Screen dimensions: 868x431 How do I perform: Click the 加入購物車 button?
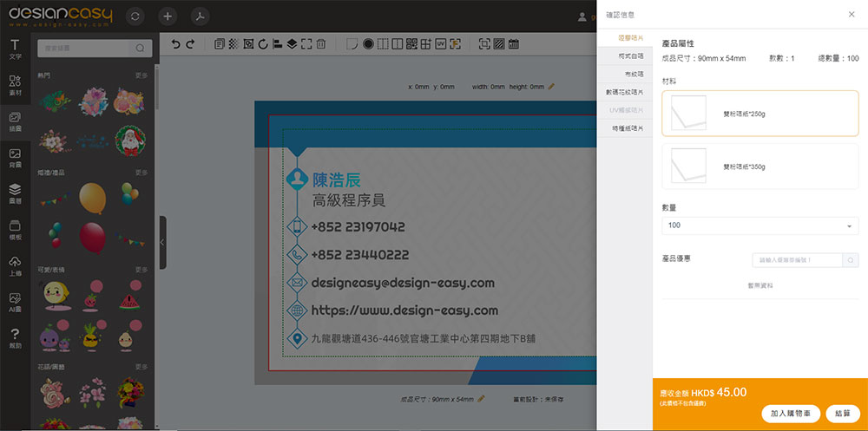(791, 414)
